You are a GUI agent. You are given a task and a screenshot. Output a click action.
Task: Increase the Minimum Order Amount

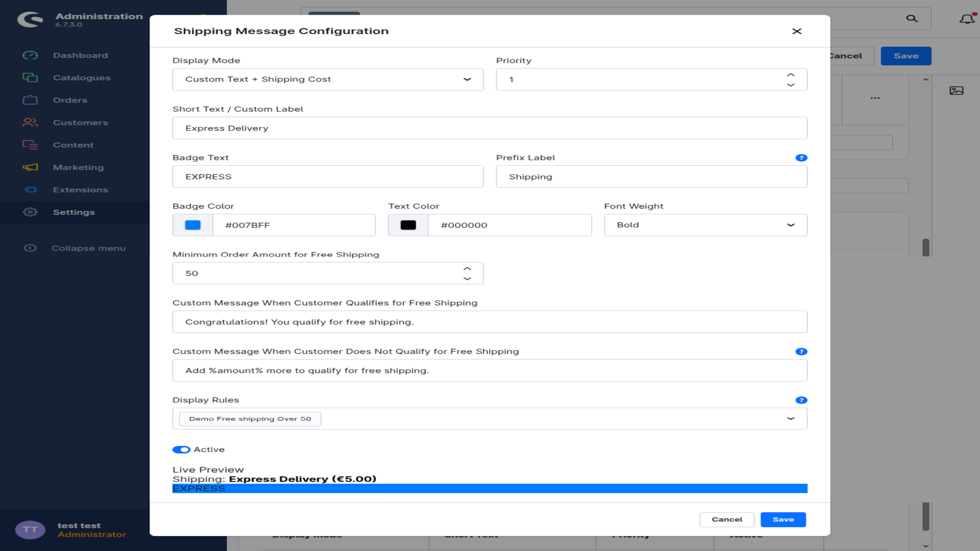(467, 268)
